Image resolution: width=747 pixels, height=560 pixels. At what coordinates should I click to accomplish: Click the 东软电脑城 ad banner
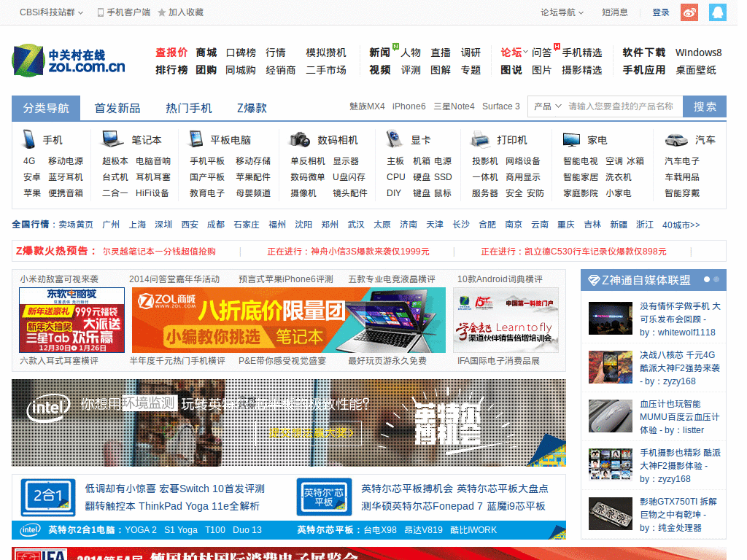tap(72, 320)
